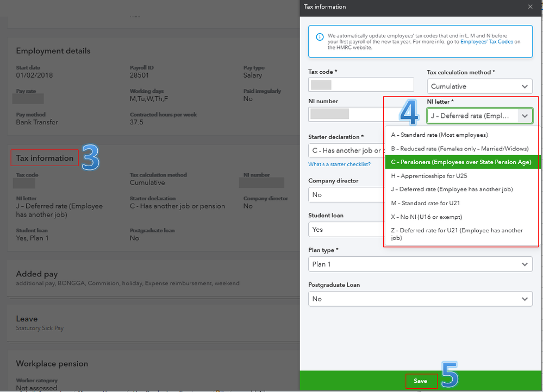Click the Employment details heading
Viewport: 543px width, 392px height.
coord(53,51)
